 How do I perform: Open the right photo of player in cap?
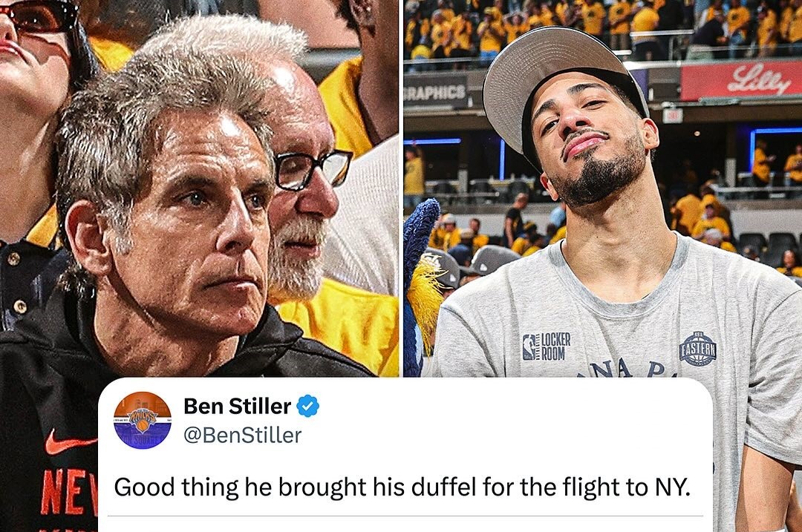tap(602, 188)
